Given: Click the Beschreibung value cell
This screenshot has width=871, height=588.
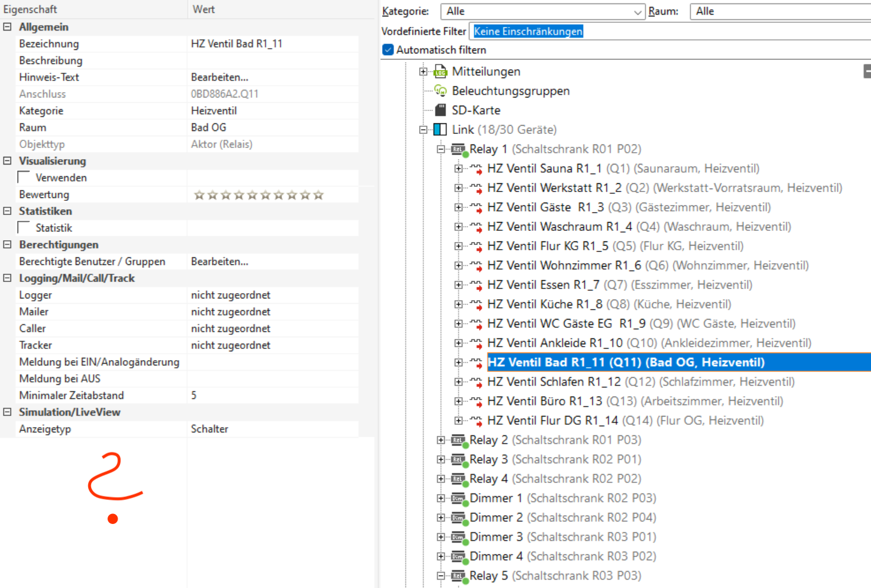Looking at the screenshot, I should tap(273, 61).
